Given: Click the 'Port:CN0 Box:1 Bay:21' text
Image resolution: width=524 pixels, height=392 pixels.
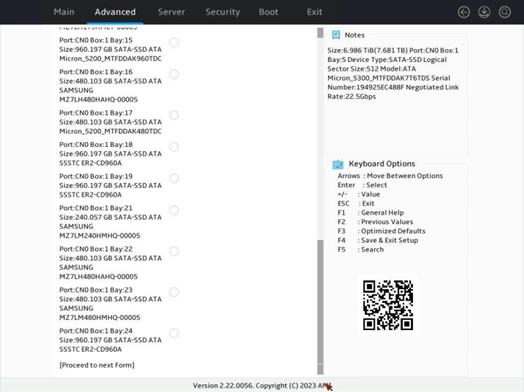Looking at the screenshot, I should click(x=96, y=208).
